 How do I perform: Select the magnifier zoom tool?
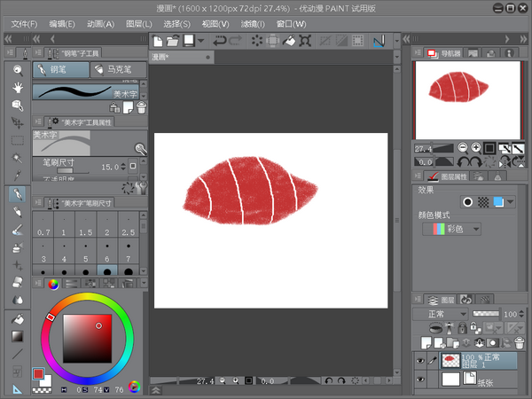tap(18, 69)
